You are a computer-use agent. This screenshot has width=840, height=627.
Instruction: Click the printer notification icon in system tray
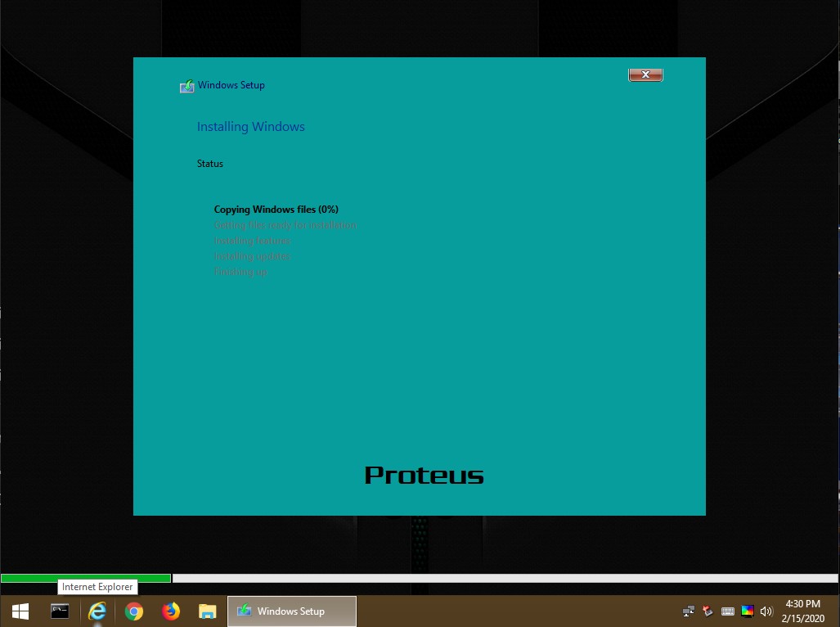(x=707, y=611)
